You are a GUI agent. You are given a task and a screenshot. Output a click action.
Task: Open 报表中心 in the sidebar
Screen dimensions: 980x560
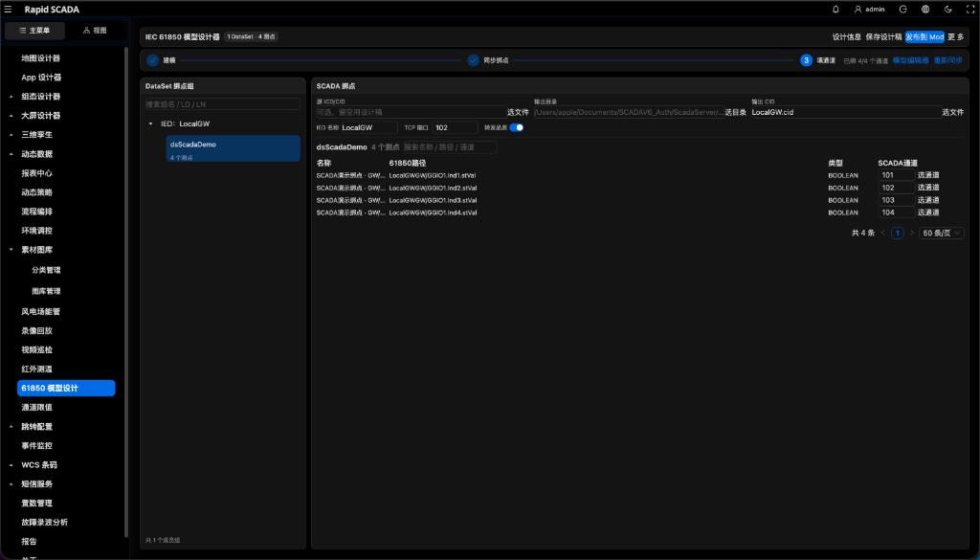[37, 173]
